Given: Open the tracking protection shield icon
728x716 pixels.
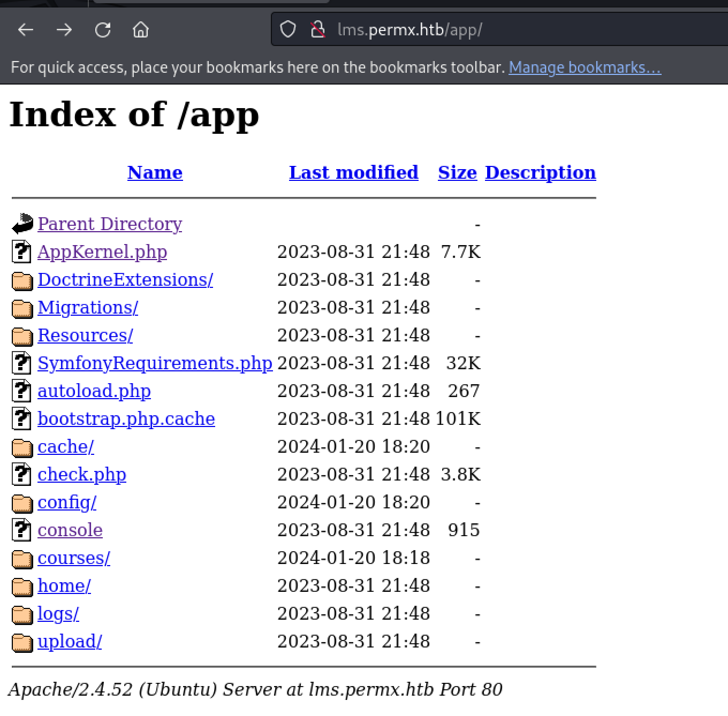Looking at the screenshot, I should 288,30.
